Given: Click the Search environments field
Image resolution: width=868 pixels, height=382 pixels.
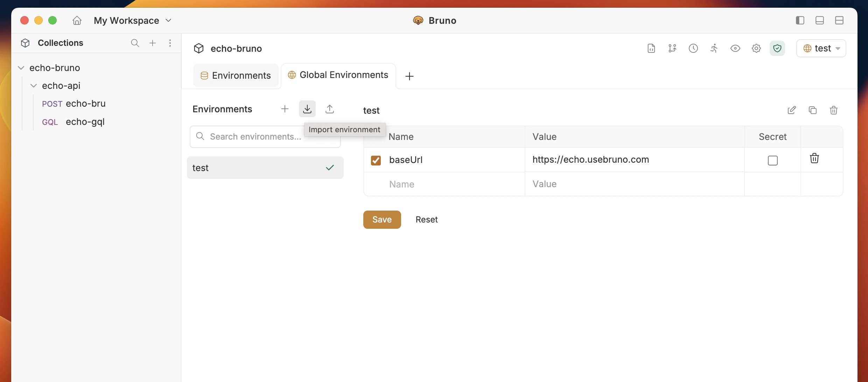Looking at the screenshot, I should (265, 136).
